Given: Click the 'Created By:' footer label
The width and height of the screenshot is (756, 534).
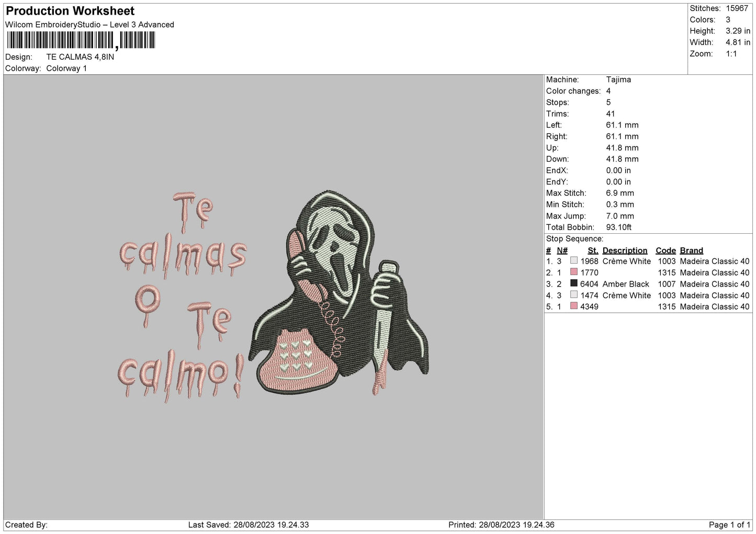Looking at the screenshot, I should (26, 525).
